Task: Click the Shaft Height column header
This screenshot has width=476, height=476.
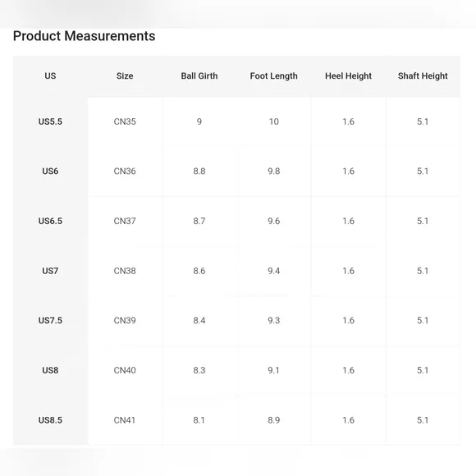Action: (423, 76)
